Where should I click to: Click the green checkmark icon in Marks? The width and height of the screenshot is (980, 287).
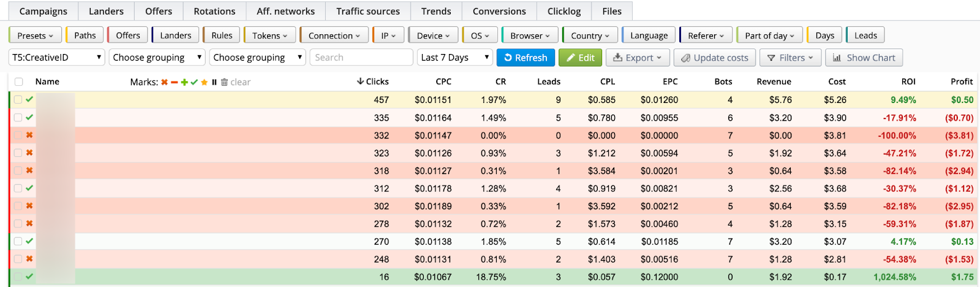[x=194, y=82]
